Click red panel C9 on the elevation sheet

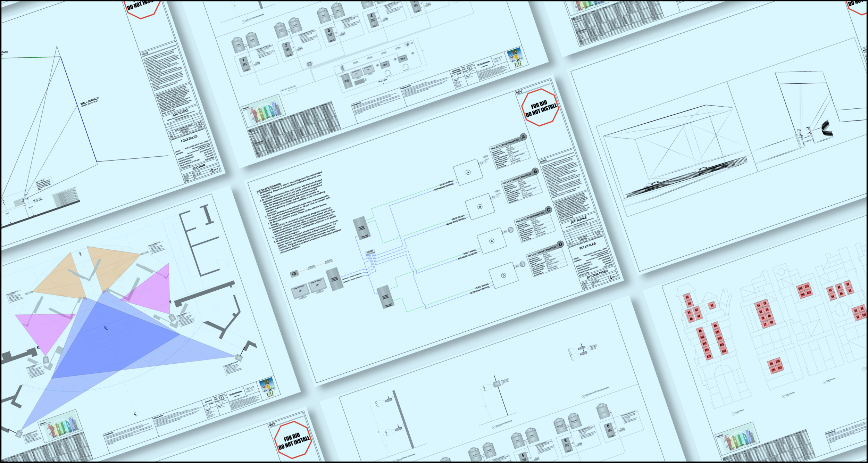click(771, 364)
